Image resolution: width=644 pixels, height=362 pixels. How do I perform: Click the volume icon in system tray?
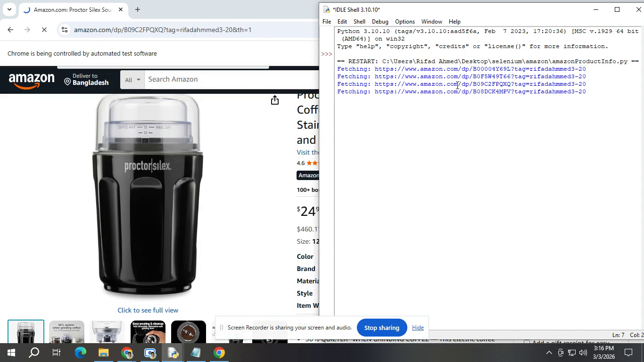tap(583, 353)
